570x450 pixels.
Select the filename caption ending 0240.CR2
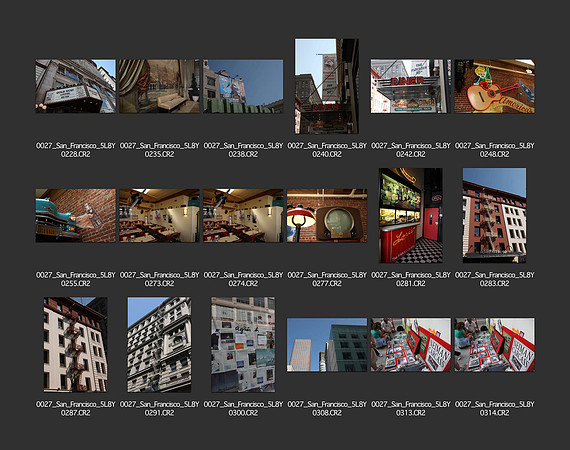tap(327, 150)
